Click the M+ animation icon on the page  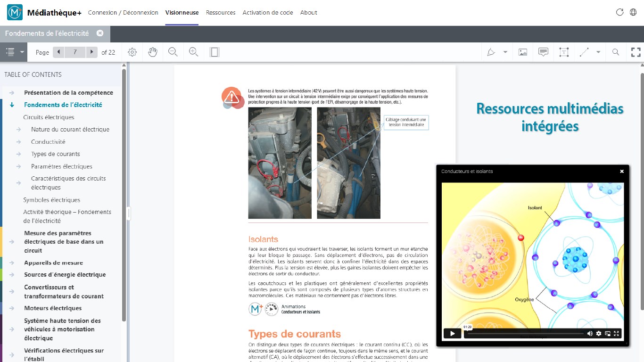[x=256, y=309]
